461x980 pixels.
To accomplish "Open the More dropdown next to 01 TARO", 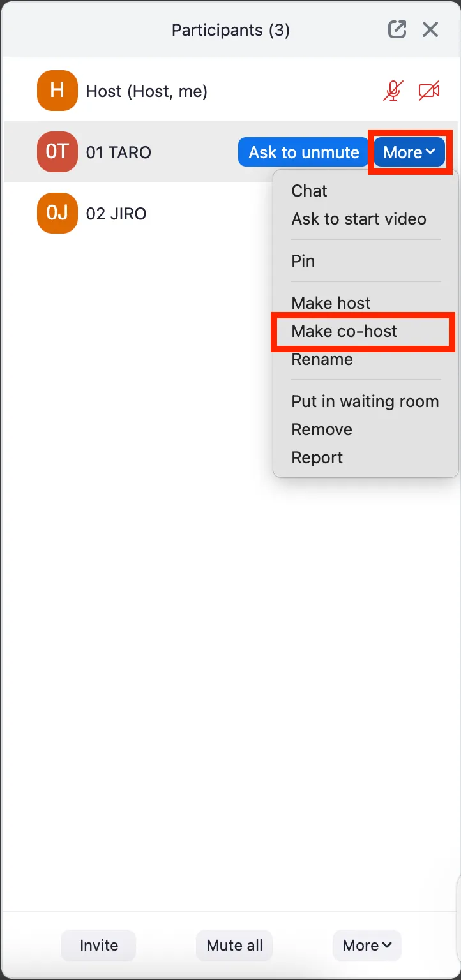I will [x=409, y=152].
